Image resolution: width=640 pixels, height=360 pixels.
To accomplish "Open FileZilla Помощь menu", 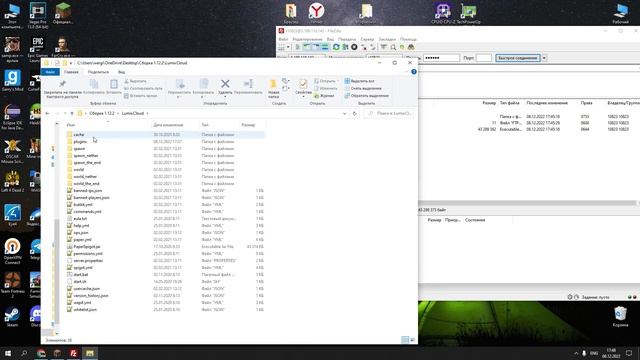I will (x=408, y=39).
